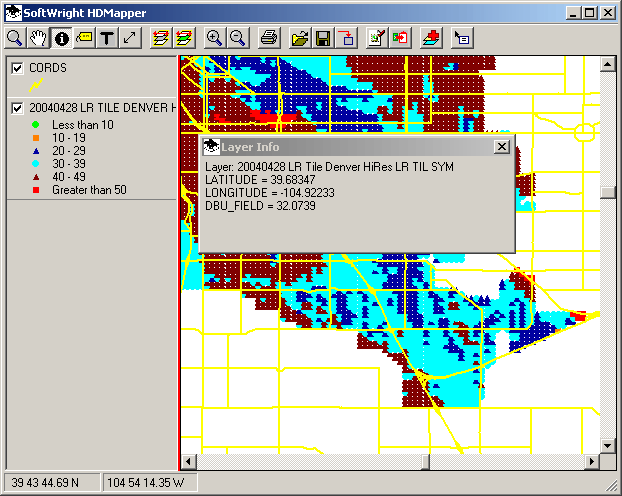This screenshot has width=622, height=496.
Task: Toggle the info identify tool
Action: [x=61, y=38]
